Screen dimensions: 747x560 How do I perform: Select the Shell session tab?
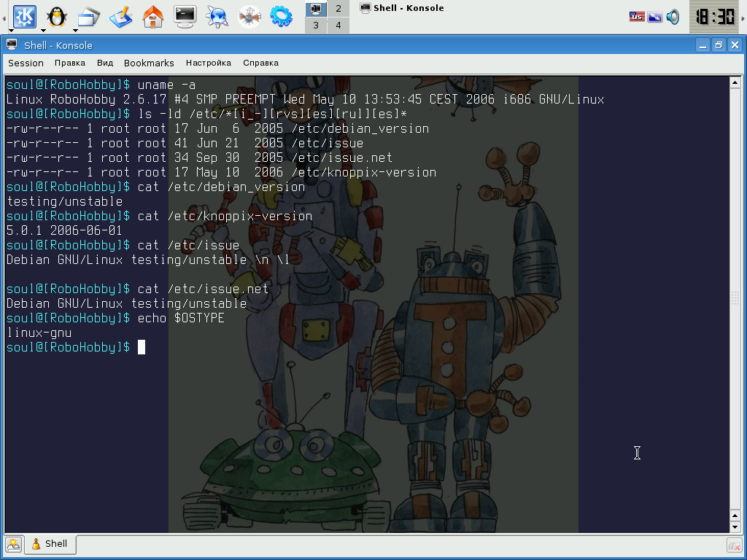pyautogui.click(x=50, y=544)
